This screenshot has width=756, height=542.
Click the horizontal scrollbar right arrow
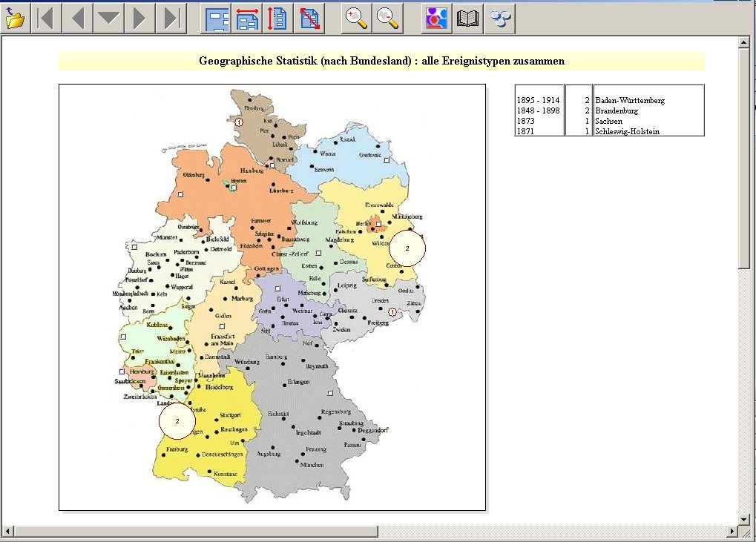pos(732,532)
